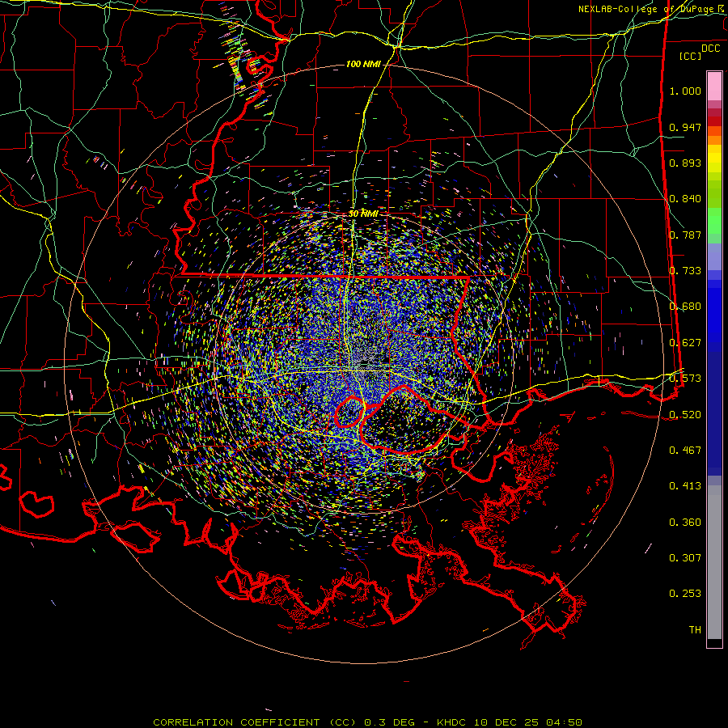Select the 0.573 value on the color scale

click(x=685, y=379)
